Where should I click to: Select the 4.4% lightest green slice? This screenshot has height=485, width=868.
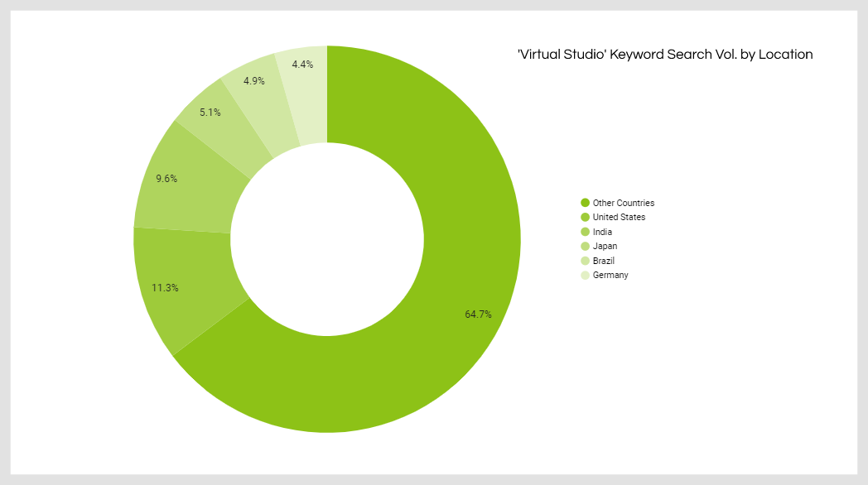pyautogui.click(x=305, y=83)
